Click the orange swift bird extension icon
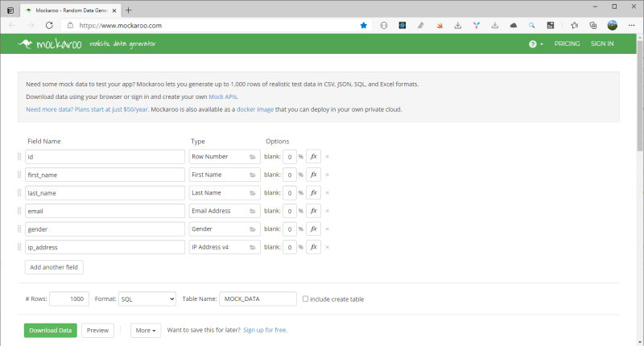The image size is (644, 346). tap(440, 26)
